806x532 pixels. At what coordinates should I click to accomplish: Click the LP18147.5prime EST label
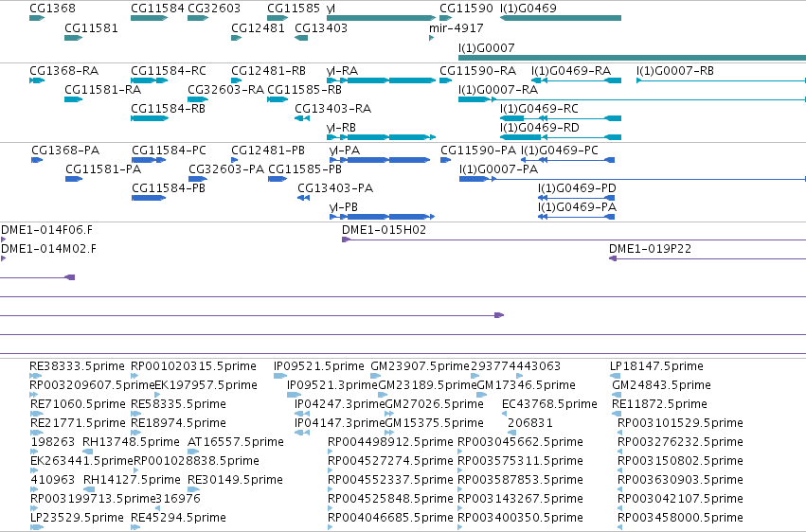coord(656,366)
